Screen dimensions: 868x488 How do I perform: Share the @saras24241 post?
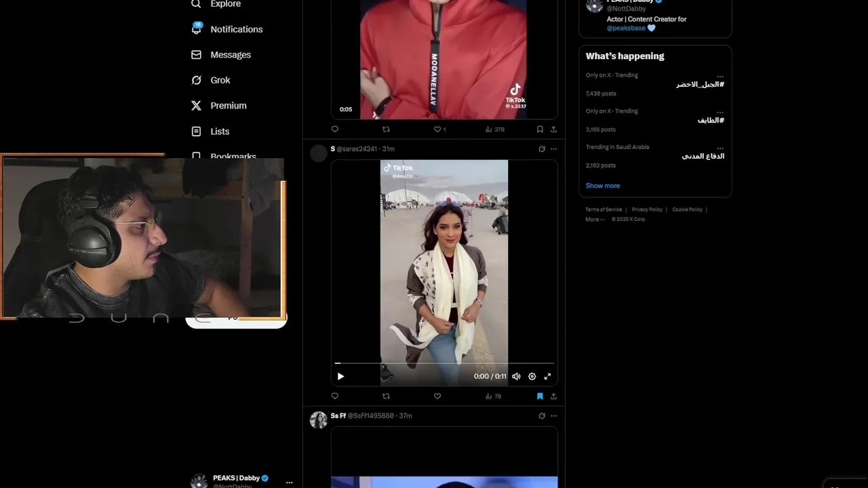coord(553,396)
